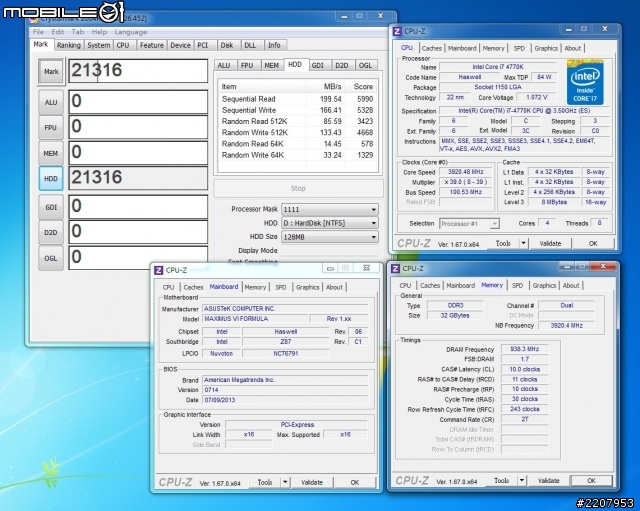This screenshot has height=511, width=640.
Task: Open the Edit menu in CrystalMark
Action: click(x=58, y=32)
